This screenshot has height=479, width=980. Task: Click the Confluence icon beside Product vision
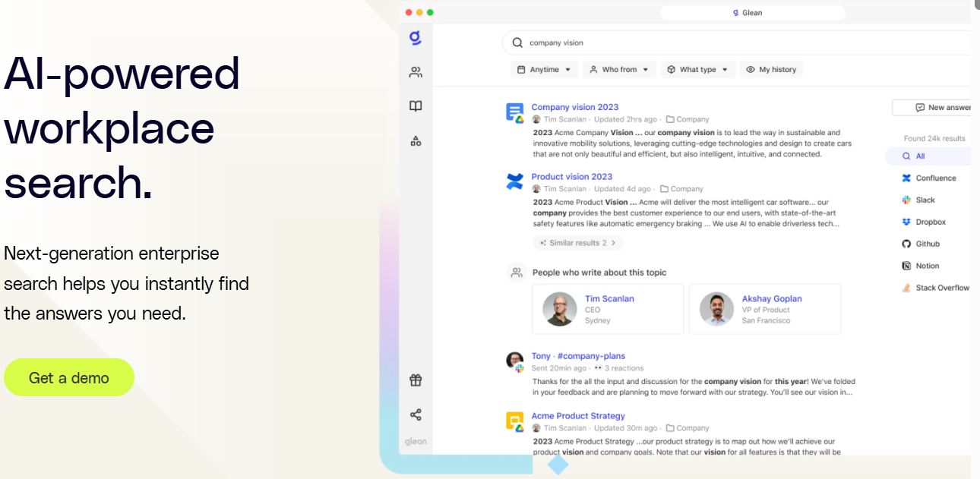tap(515, 182)
